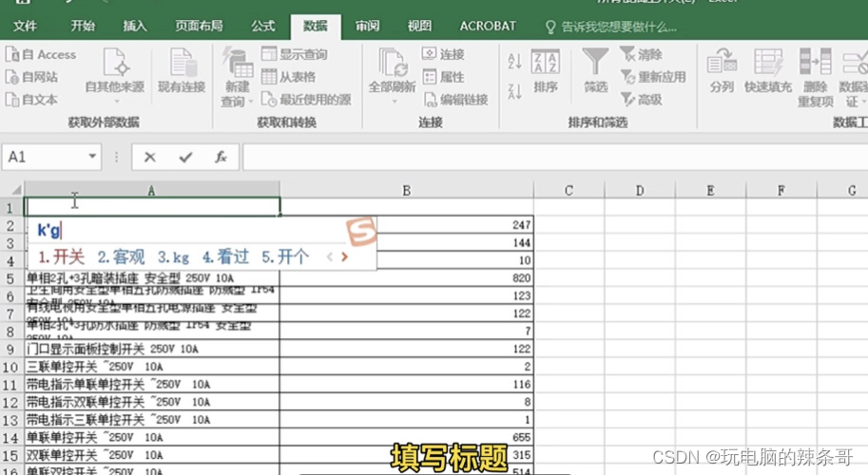The image size is (868, 475).
Task: Click 属性 properties button
Action: (x=443, y=77)
